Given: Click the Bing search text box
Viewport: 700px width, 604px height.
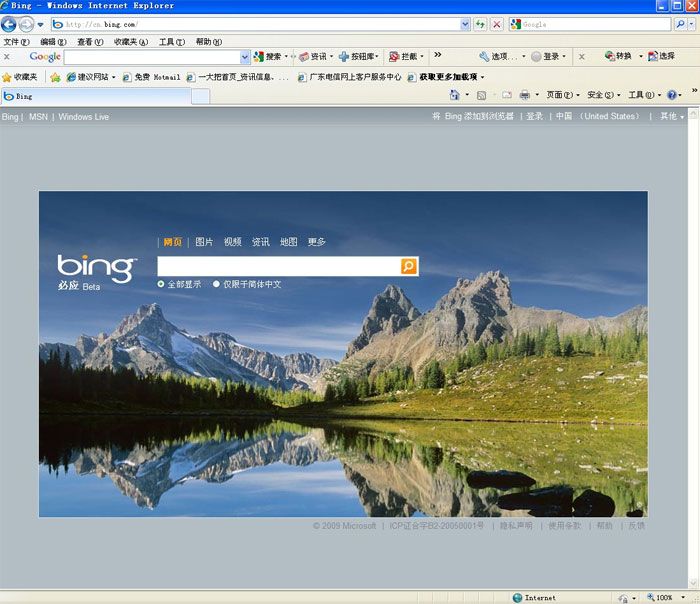Looking at the screenshot, I should 279,266.
